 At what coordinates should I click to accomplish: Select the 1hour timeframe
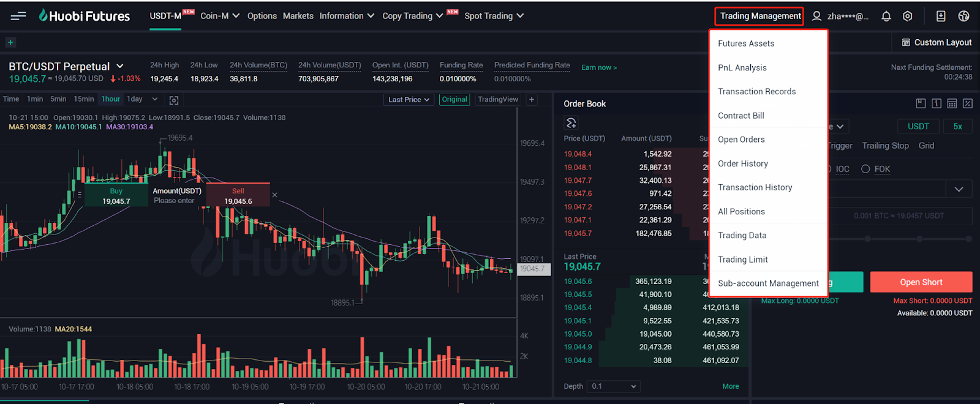pyautogui.click(x=111, y=99)
